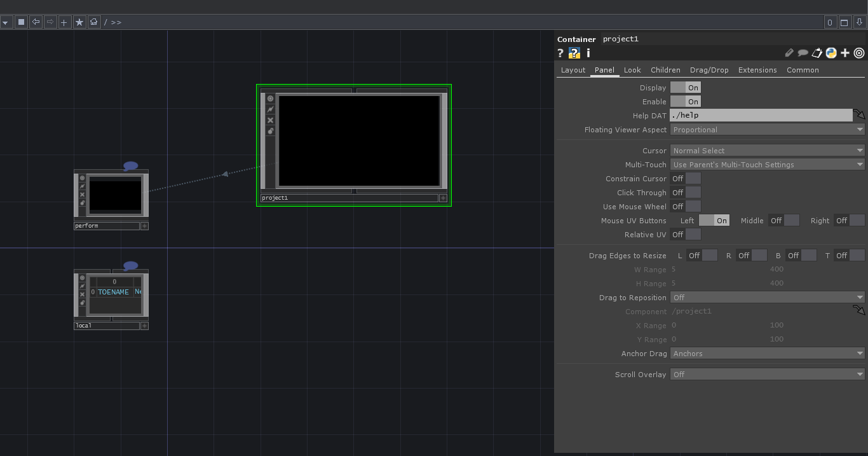Click the lock flag on the local node
868x456 pixels.
[82, 303]
